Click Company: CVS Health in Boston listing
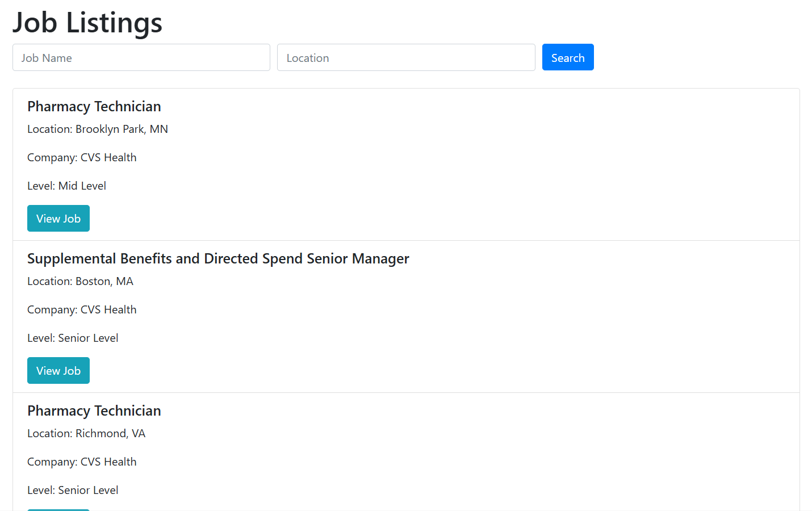Viewport: 812px width, 511px height. 82,310
